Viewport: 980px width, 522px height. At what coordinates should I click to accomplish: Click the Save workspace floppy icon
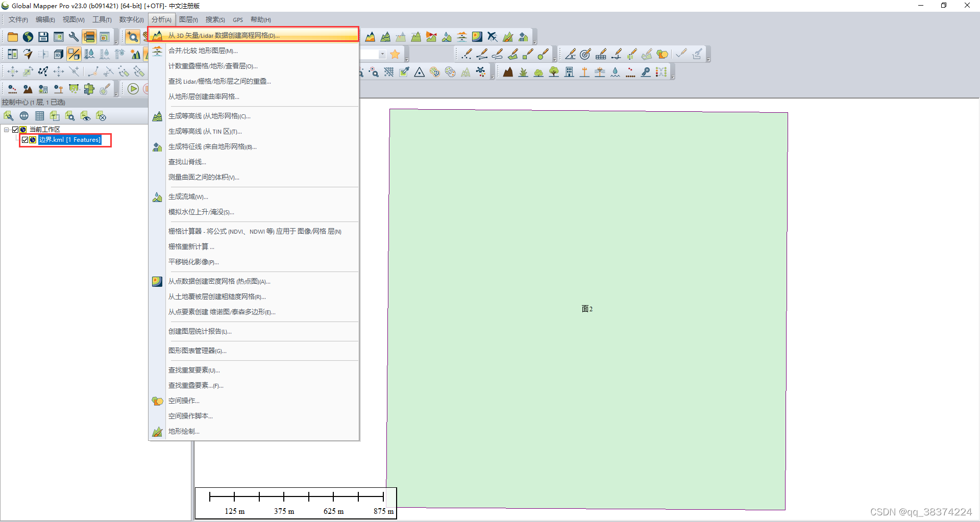click(x=43, y=37)
